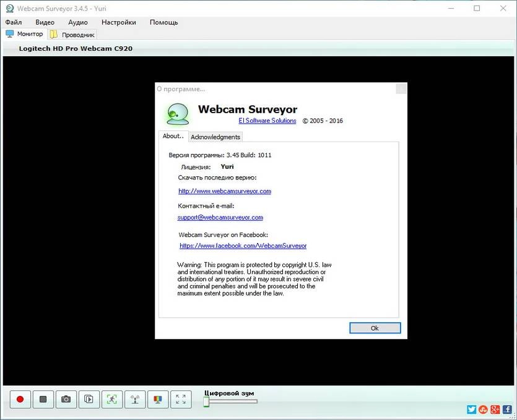
Task: Open the facebook.com/WebcamSurveyor link
Action: (243, 246)
